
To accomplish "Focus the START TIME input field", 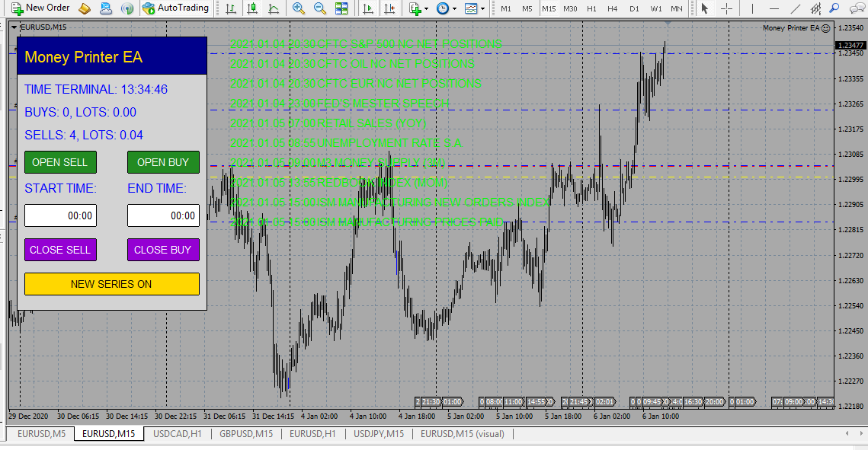I will pos(60,215).
